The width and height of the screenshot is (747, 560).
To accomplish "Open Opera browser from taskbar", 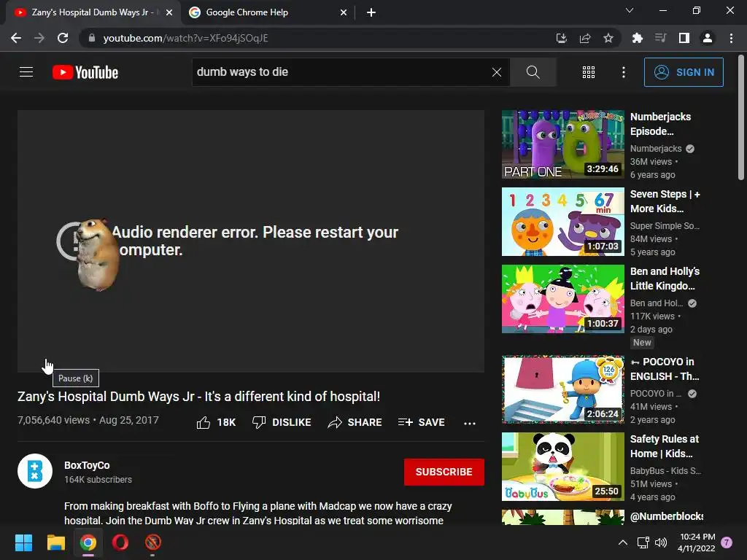I will 120,542.
